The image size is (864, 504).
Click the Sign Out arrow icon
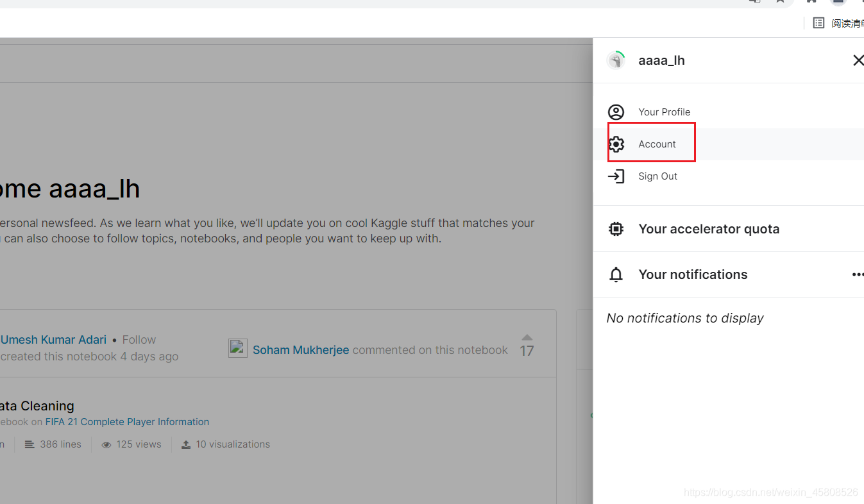616,176
